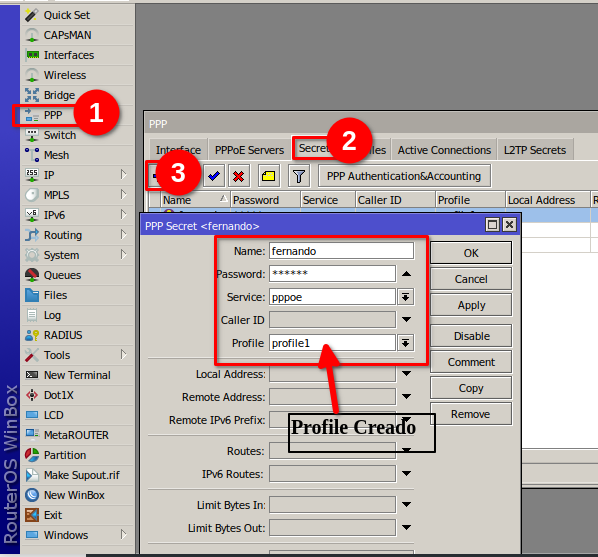Switch to the PPPoE Servers tab

[x=249, y=150]
